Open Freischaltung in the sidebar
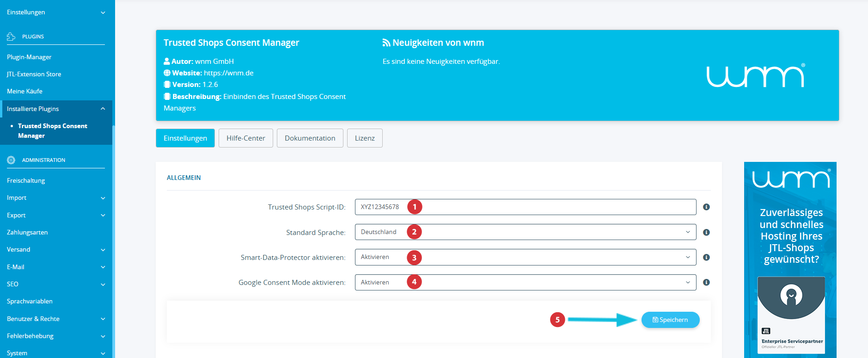 point(26,180)
